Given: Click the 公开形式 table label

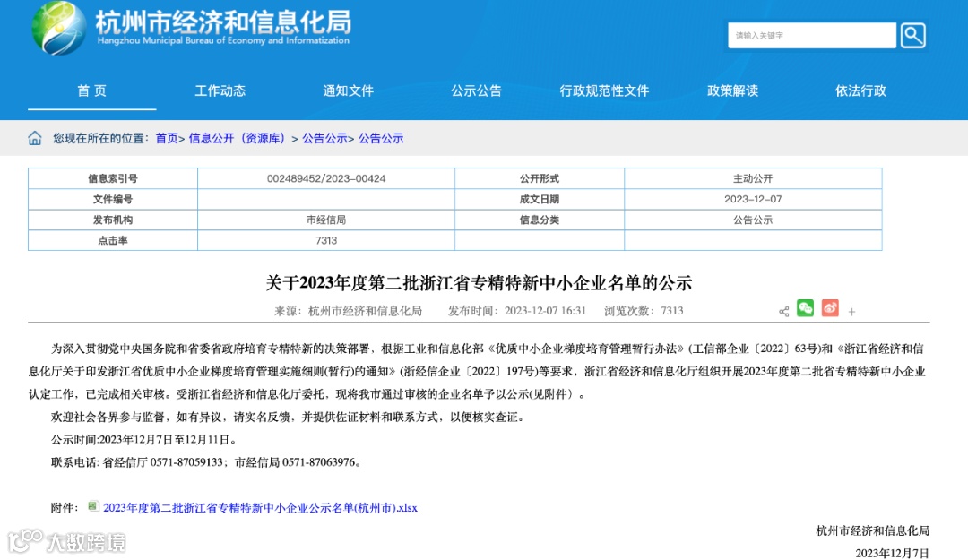Looking at the screenshot, I should pos(540,178).
